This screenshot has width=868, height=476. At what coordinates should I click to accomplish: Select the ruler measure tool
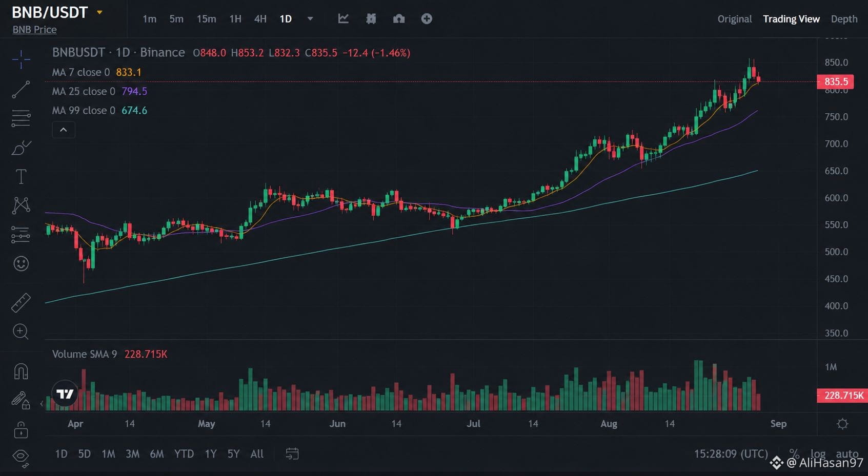click(21, 303)
